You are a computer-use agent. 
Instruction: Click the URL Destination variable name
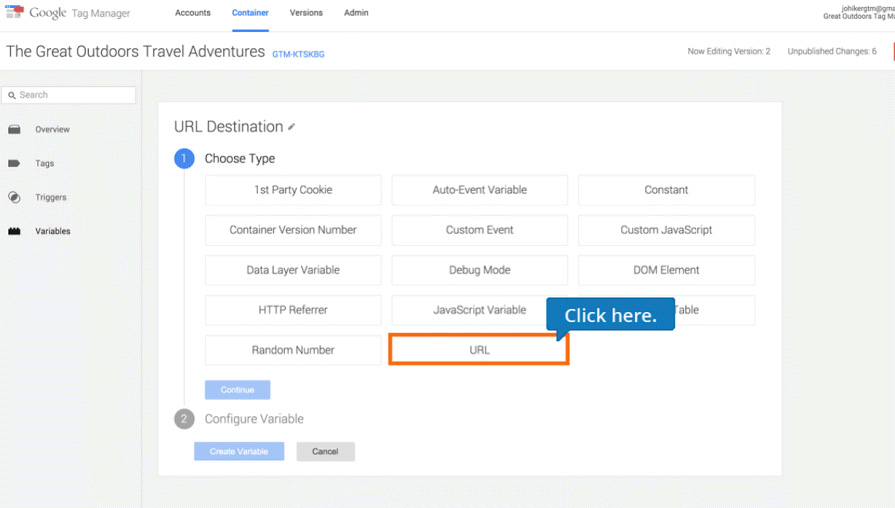coord(228,127)
